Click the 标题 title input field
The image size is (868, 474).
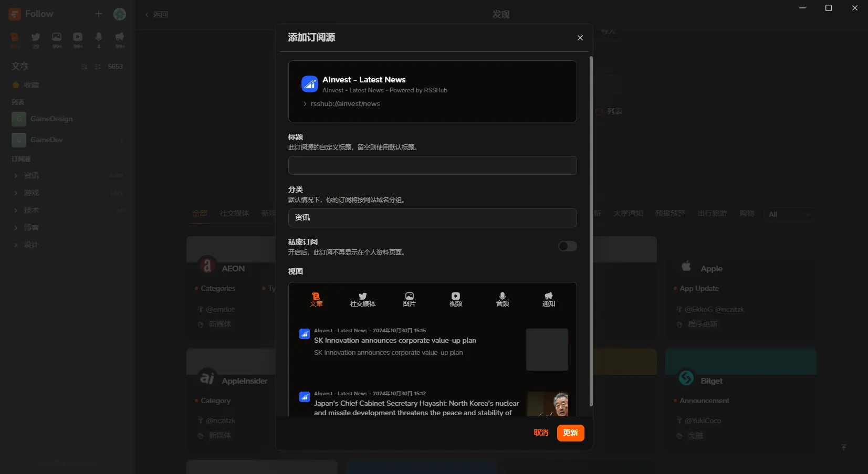coord(432,165)
